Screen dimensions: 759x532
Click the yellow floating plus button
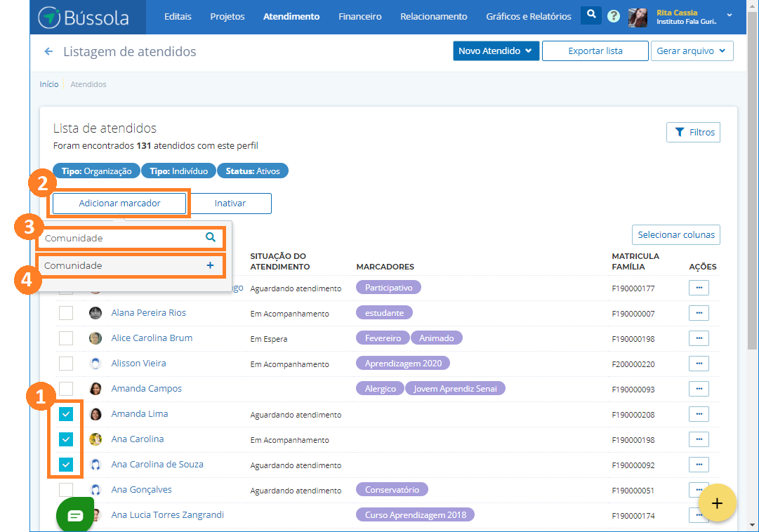tap(717, 503)
